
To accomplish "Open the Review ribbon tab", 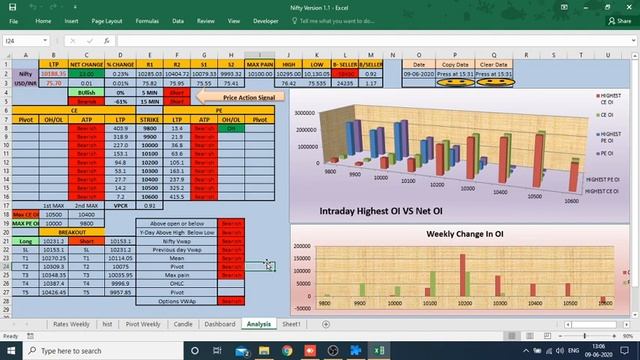I will coord(206,21).
